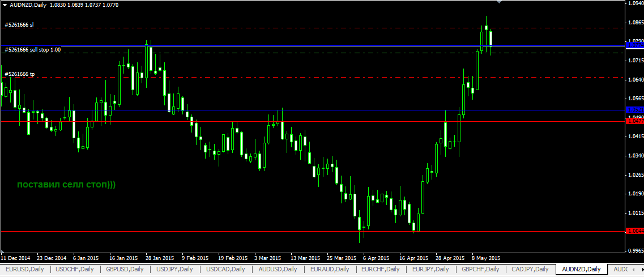Click the 1.0190 price scale value

click(x=636, y=194)
